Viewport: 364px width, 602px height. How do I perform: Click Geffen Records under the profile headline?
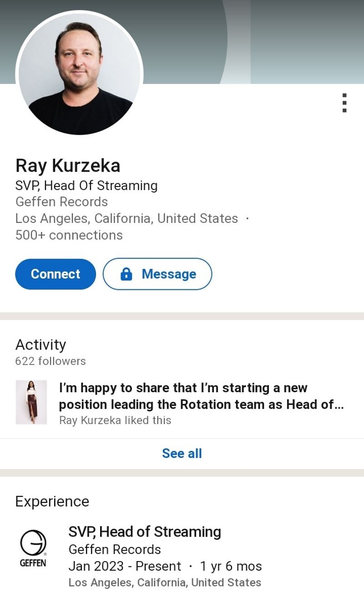[61, 202]
